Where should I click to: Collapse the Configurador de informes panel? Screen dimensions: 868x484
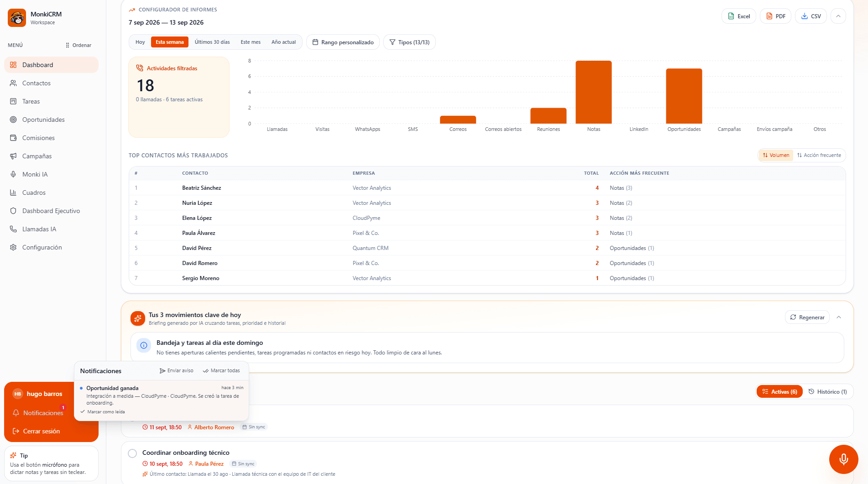pos(838,16)
